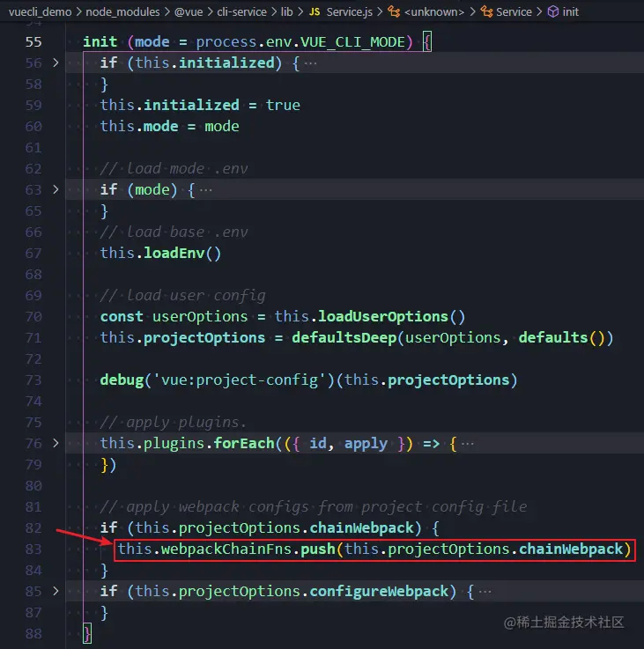Click configureWebpack on line 85
Image resolution: width=644 pixels, height=649 pixels.
(x=379, y=591)
